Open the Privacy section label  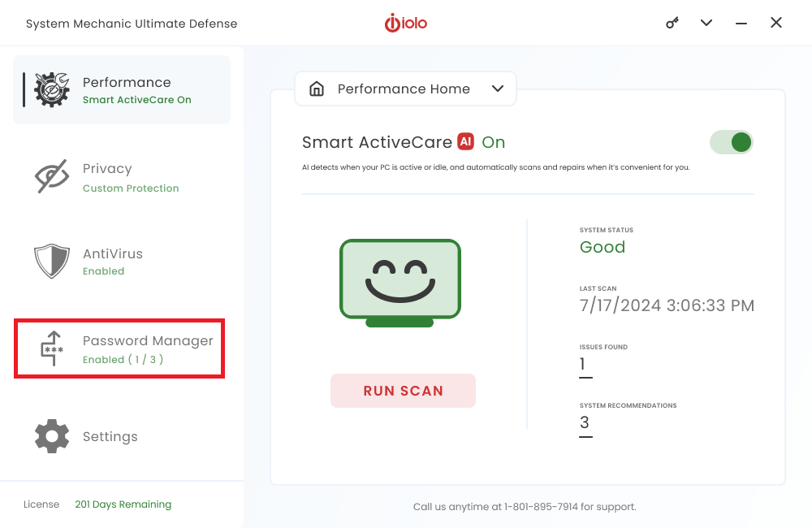(x=107, y=169)
